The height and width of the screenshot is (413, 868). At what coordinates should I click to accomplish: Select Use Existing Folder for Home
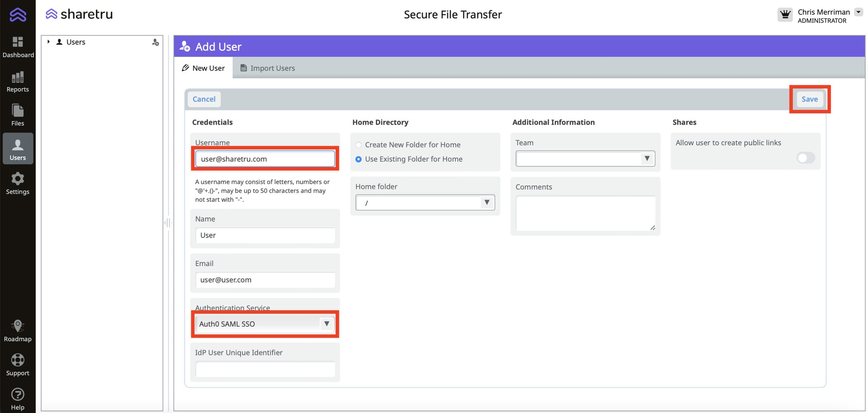[358, 159]
